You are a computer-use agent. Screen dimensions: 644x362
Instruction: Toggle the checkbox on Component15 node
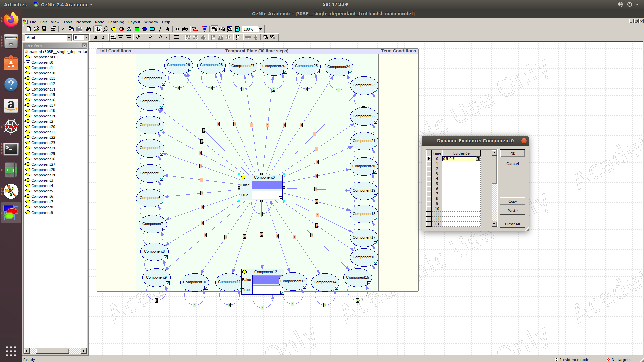click(369, 283)
